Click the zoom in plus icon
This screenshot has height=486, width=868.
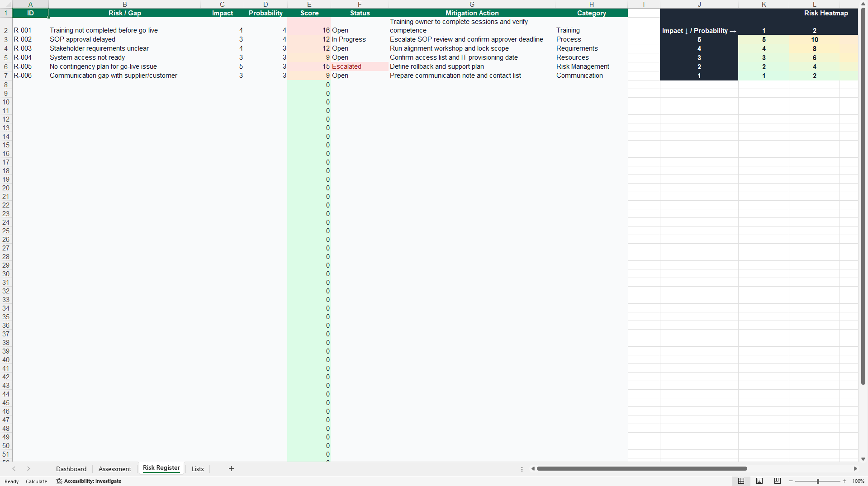pos(844,481)
